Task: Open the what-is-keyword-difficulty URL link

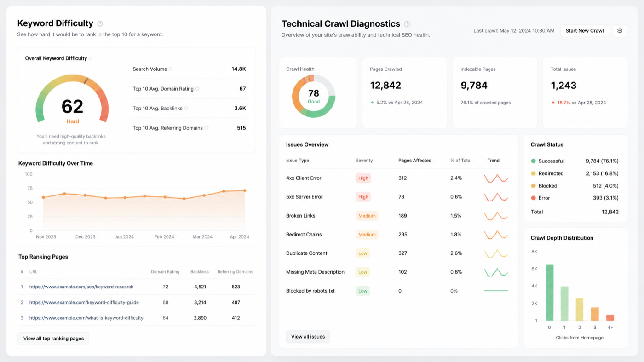Action: coord(86,318)
